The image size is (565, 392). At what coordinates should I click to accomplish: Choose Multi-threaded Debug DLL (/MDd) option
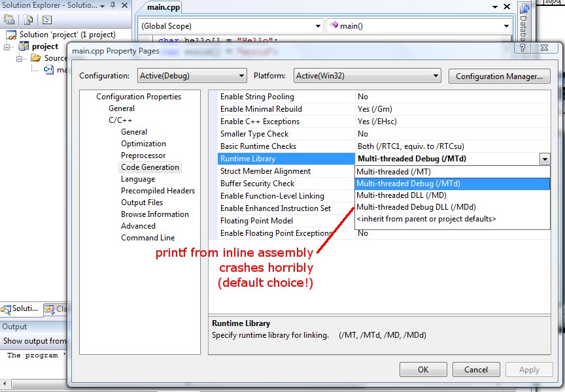point(453,207)
